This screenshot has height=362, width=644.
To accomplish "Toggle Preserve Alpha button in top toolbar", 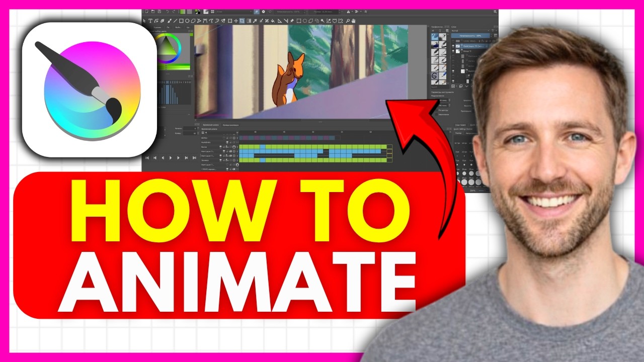I will click(x=264, y=12).
